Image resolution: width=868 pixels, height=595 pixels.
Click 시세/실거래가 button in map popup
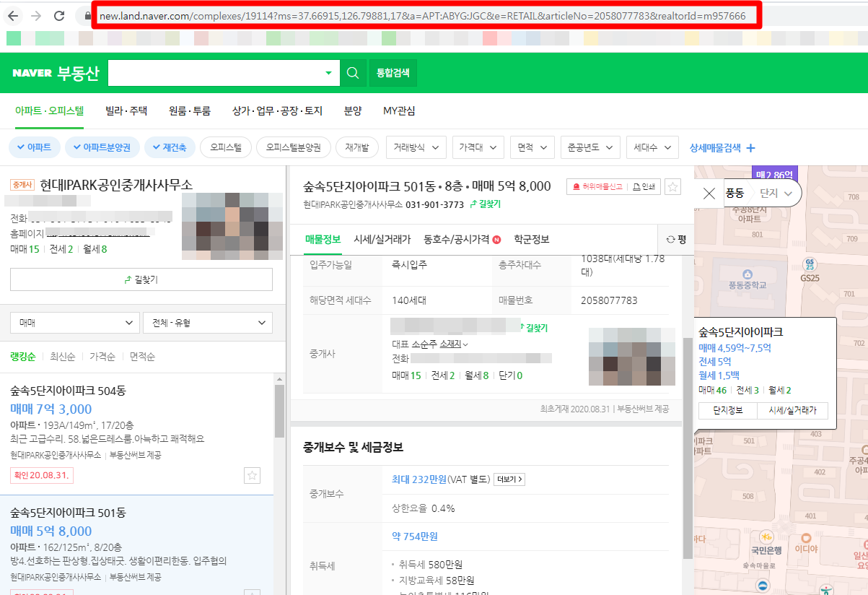coord(792,410)
